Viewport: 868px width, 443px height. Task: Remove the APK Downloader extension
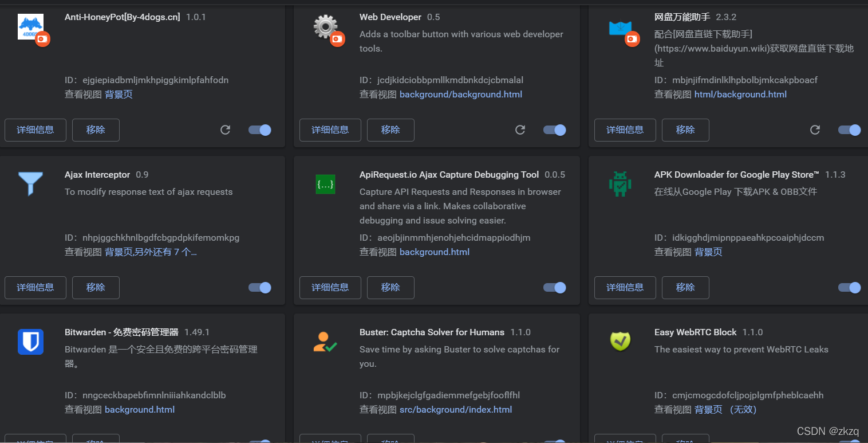tap(685, 288)
